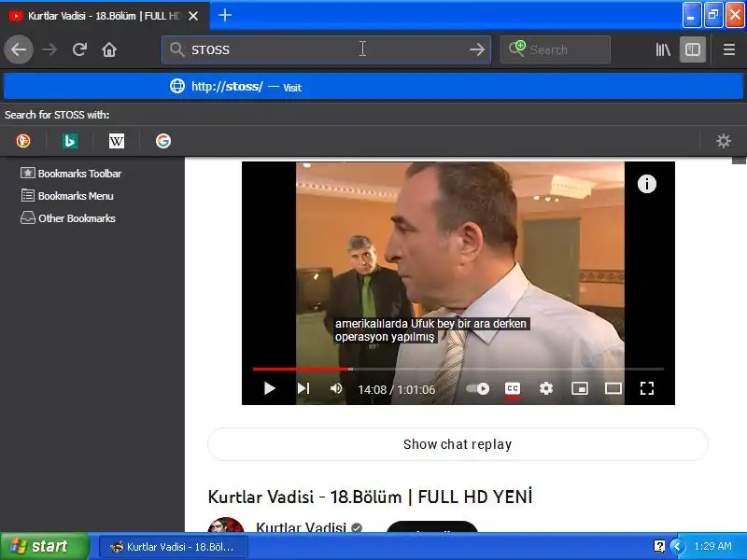Image resolution: width=747 pixels, height=560 pixels.
Task: Open the Windows start menu
Action: coord(44,546)
